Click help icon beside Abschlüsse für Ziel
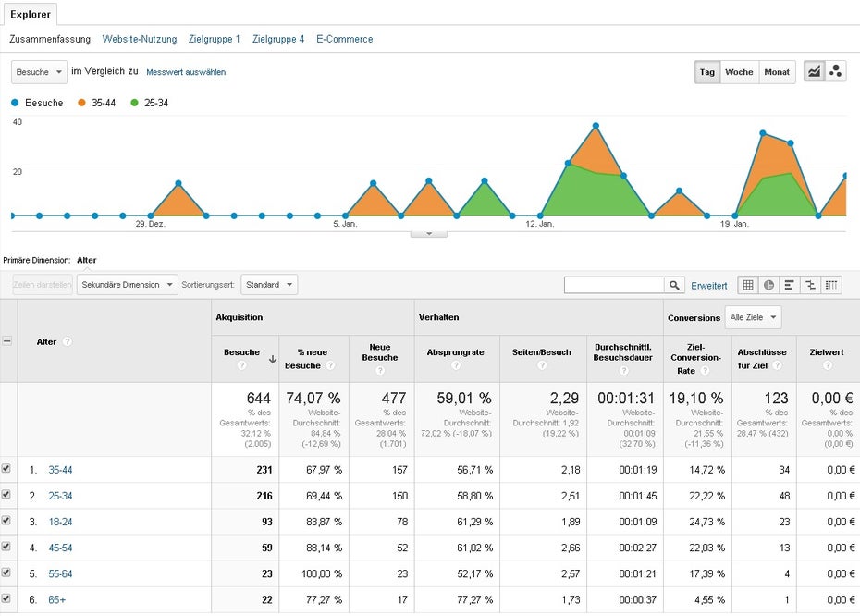Image resolution: width=860 pixels, height=616 pixels. [777, 365]
